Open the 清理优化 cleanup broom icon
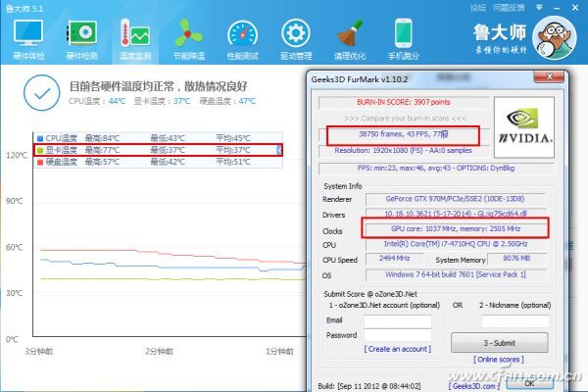This screenshot has height=392, width=588. tap(350, 40)
